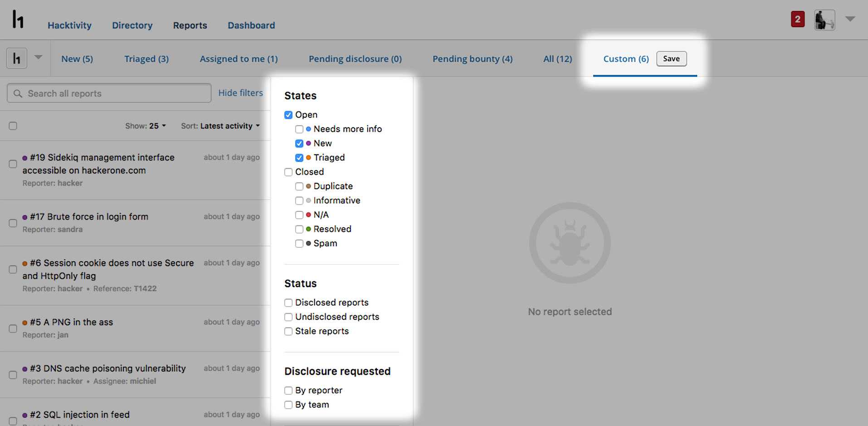Click the green dot beside Resolved
The image size is (868, 426).
coord(308,229)
